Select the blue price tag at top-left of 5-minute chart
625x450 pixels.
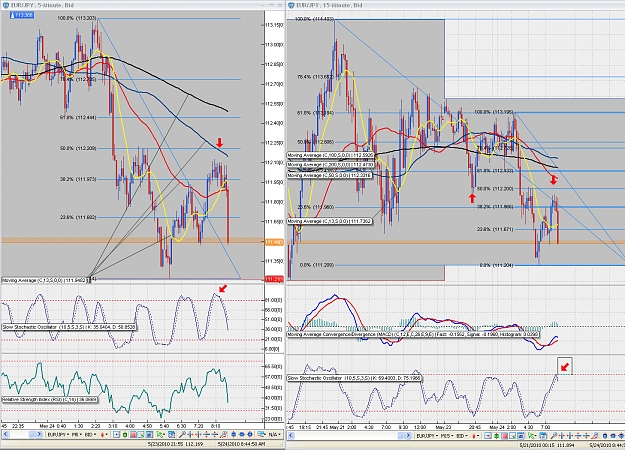(x=22, y=15)
